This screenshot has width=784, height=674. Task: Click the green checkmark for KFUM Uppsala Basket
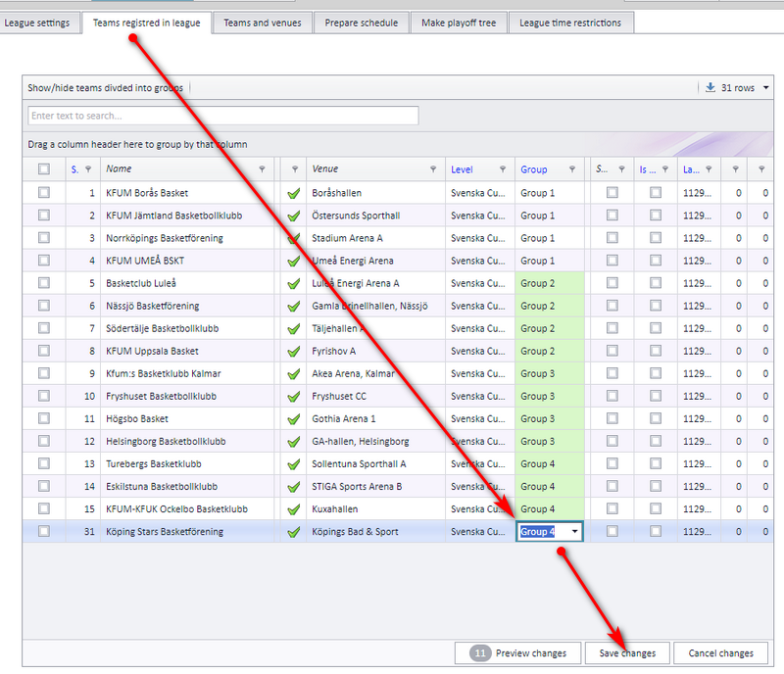(293, 352)
